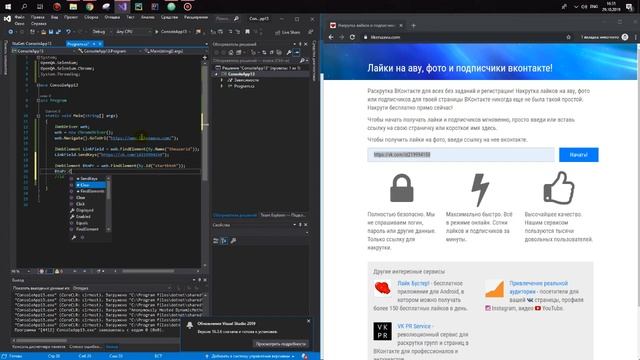This screenshot has height=360, width=640.
Task: Open ConsoleApp13 project navigation dropdown
Action: coord(44,51)
